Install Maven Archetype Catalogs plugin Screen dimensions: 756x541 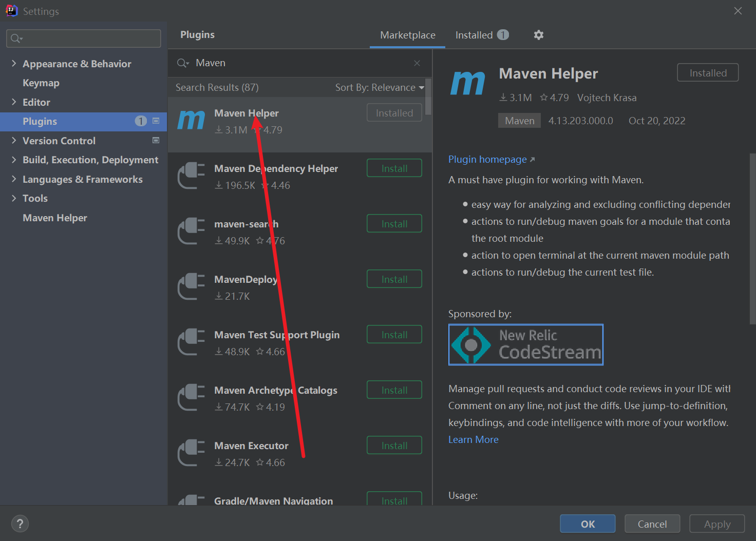(x=394, y=390)
